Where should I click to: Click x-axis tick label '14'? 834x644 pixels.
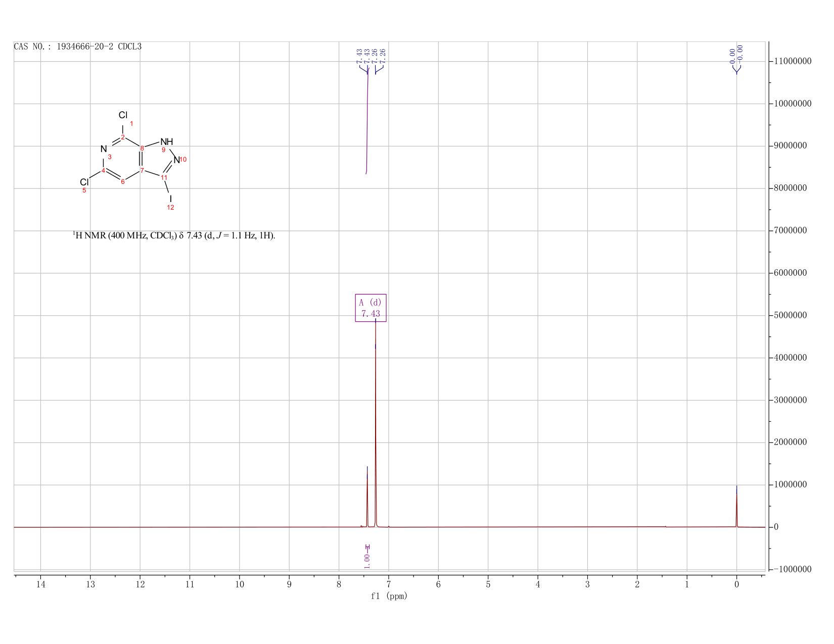pos(41,584)
